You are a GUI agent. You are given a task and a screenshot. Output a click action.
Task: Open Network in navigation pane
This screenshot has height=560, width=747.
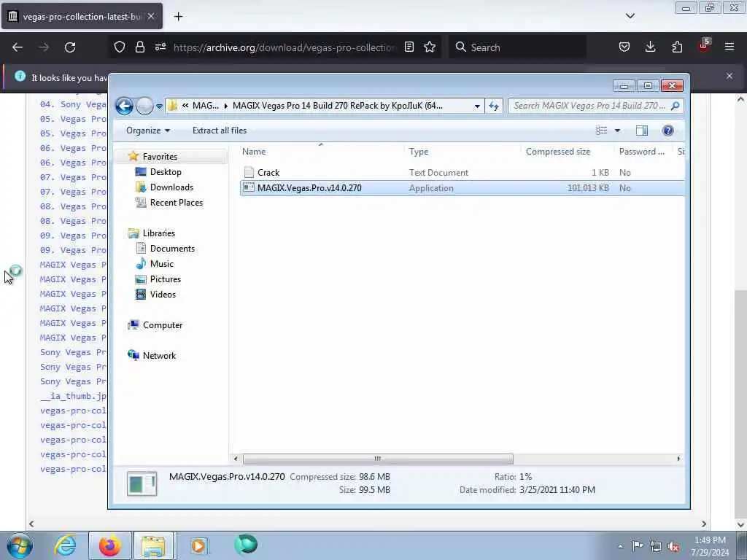coord(159,355)
